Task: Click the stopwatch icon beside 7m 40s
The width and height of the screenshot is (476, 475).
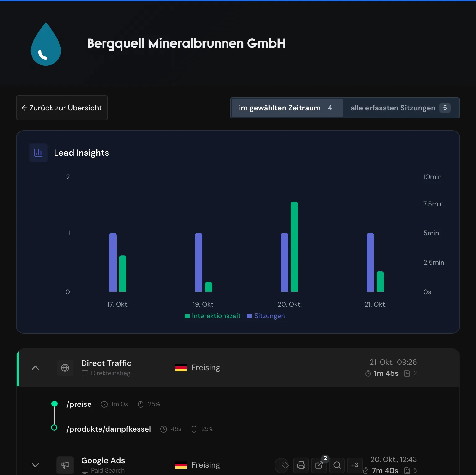Action: (x=366, y=471)
